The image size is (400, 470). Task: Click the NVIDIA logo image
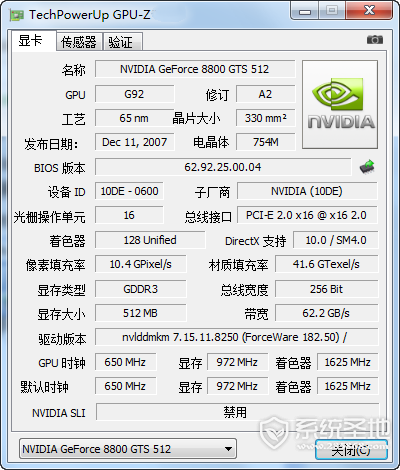click(340, 104)
